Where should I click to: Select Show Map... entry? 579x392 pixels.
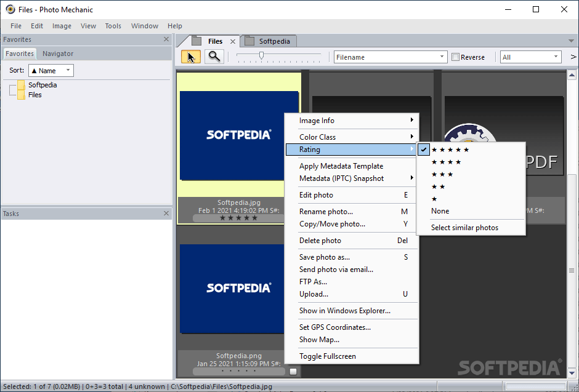pyautogui.click(x=352, y=340)
